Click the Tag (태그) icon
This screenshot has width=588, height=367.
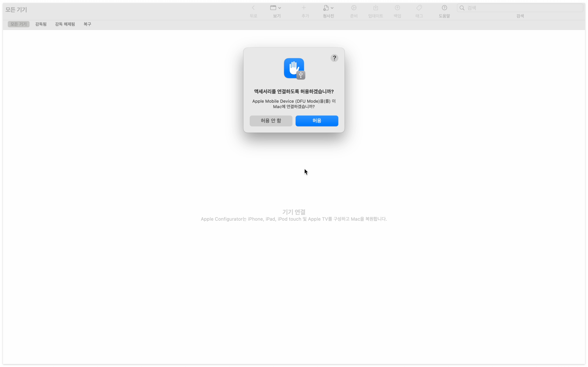419,8
